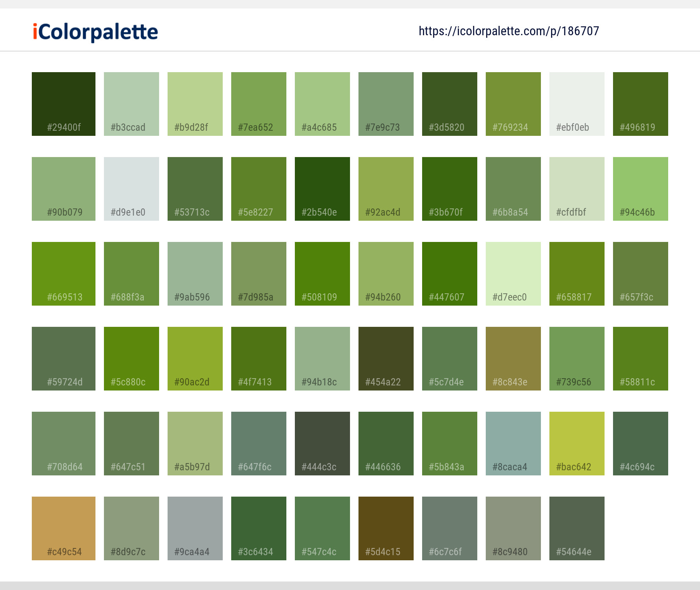The width and height of the screenshot is (700, 590).
Task: Click the #7d985a swatch
Action: pos(259,274)
